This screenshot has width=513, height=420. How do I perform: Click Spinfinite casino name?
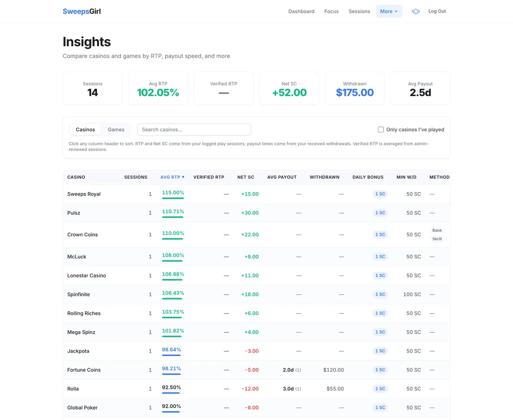[x=79, y=294]
